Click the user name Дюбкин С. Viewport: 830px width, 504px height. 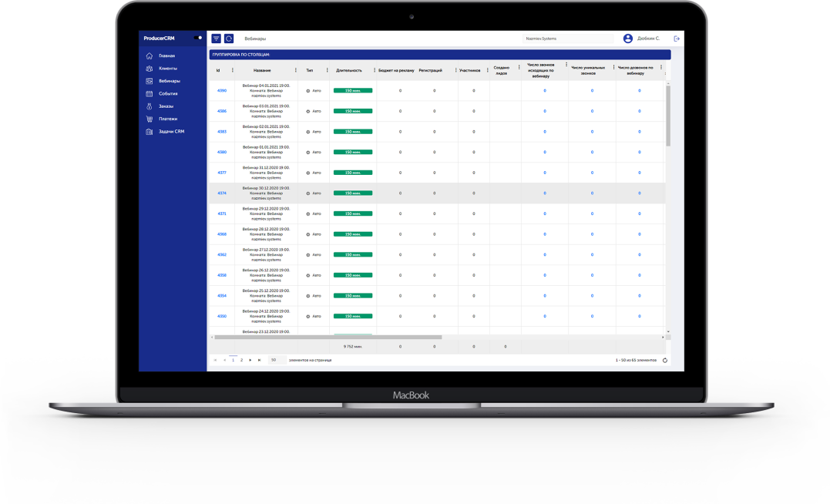pyautogui.click(x=648, y=39)
